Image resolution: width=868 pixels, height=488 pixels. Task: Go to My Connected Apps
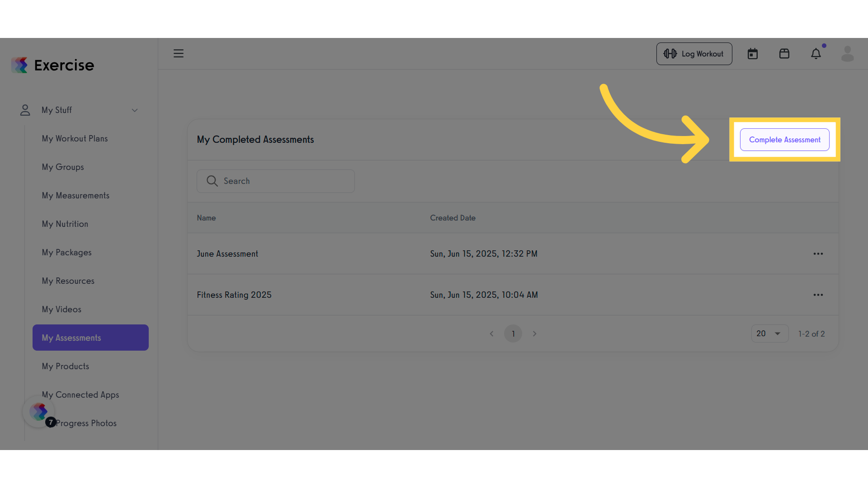coord(80,395)
